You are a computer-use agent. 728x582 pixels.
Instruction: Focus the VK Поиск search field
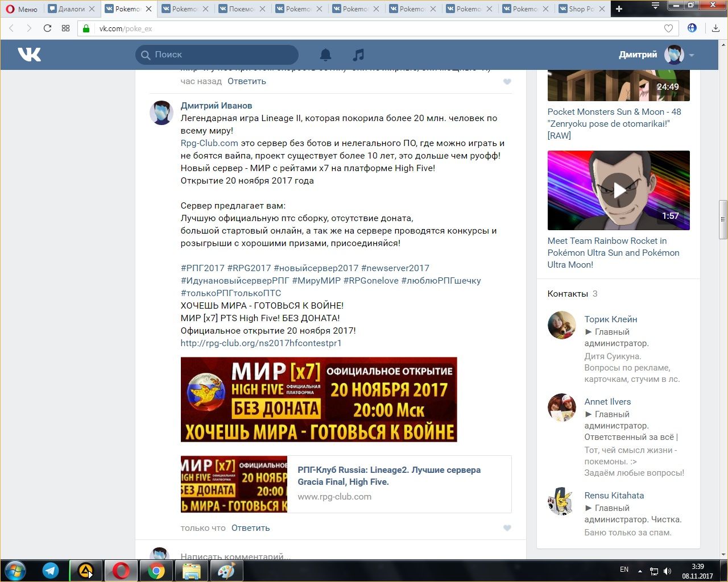pos(217,55)
